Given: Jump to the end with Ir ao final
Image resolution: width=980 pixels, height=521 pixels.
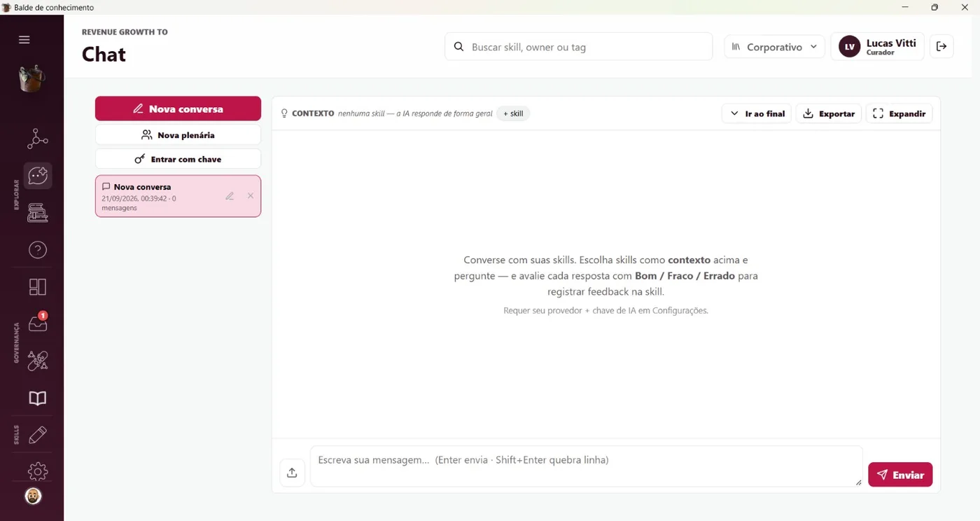Looking at the screenshot, I should point(757,113).
